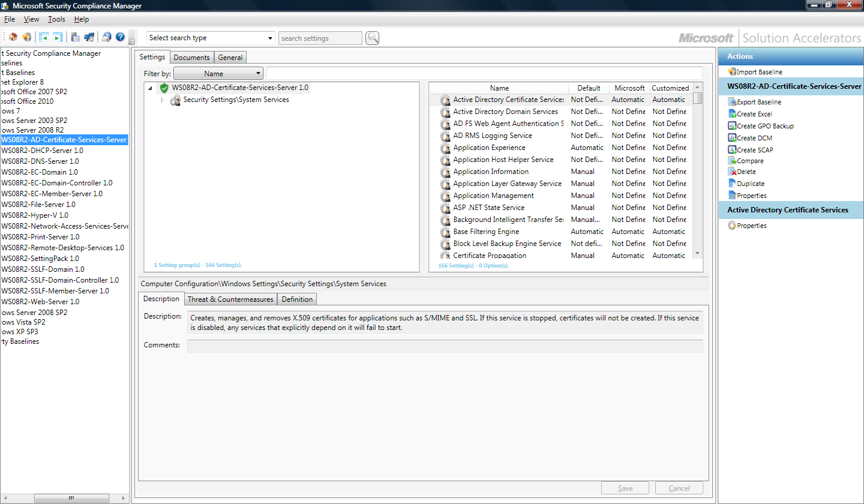Open the View menu
This screenshot has width=864, height=504.
click(x=31, y=19)
